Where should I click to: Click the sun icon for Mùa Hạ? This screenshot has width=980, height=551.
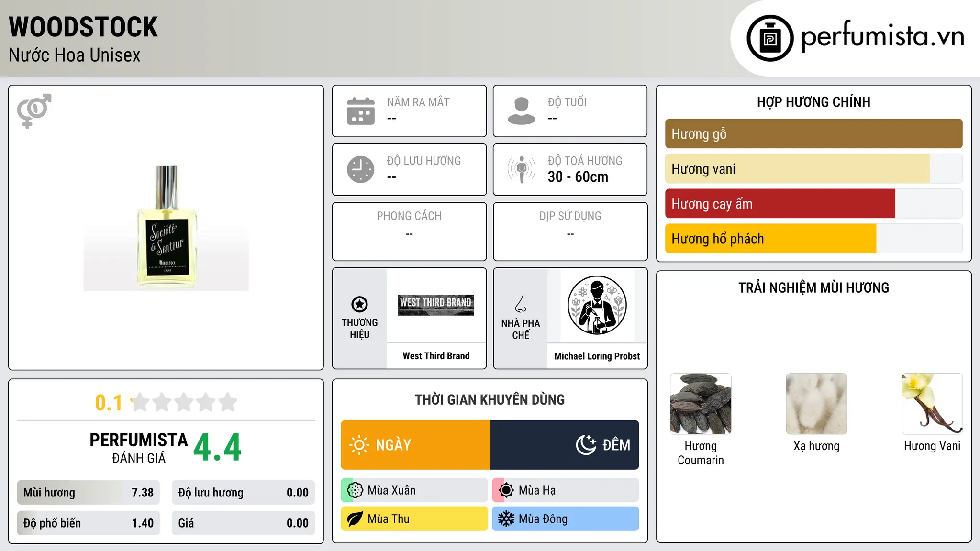[506, 490]
